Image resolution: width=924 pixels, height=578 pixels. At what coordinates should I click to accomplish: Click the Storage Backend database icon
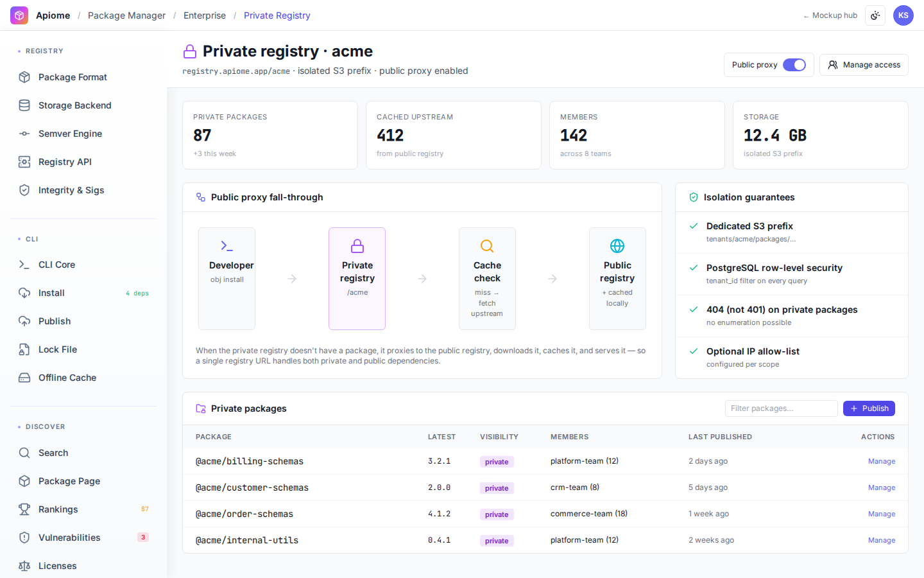(x=24, y=105)
